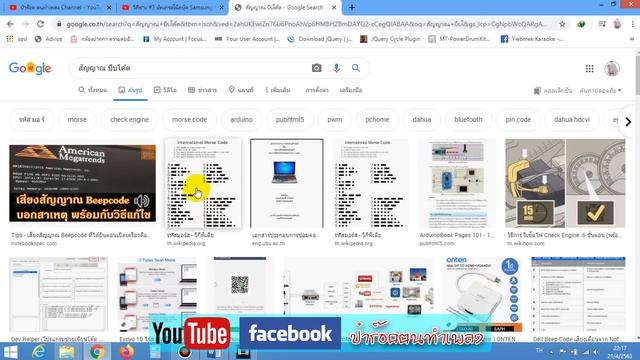This screenshot has height=360, width=640.
Task: Launch Internet Explorer from taskbar
Action: point(39,351)
